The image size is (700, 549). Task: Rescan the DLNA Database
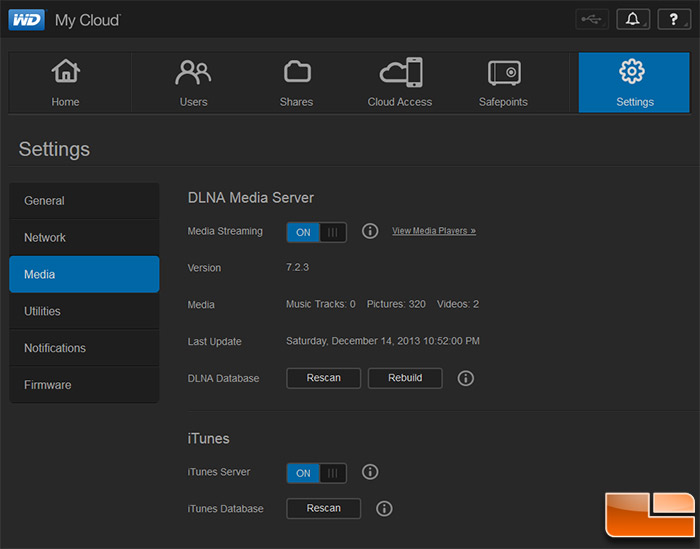coord(324,378)
